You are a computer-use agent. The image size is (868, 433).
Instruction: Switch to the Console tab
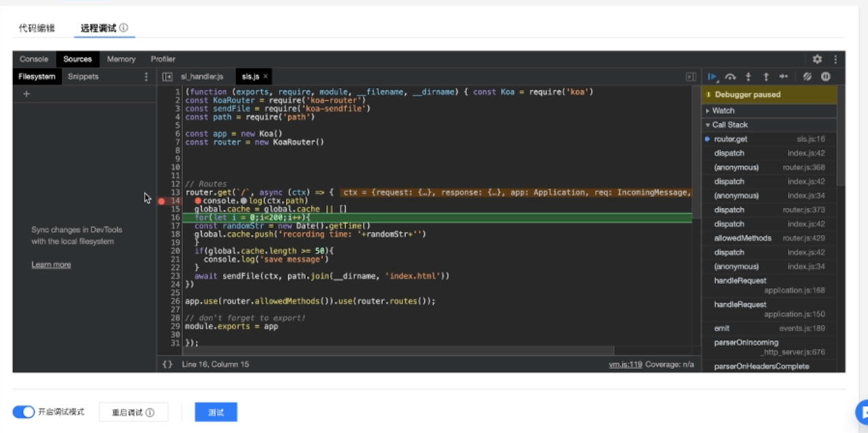34,59
